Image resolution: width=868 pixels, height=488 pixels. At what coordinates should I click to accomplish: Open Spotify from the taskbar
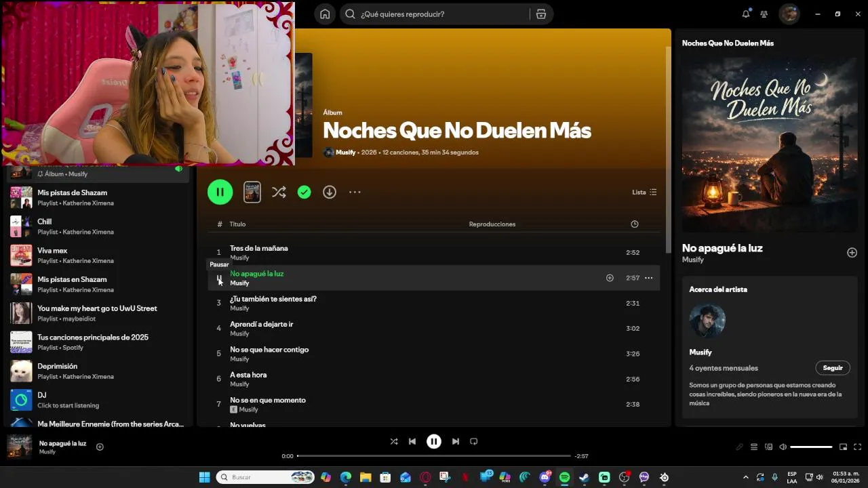(x=564, y=477)
